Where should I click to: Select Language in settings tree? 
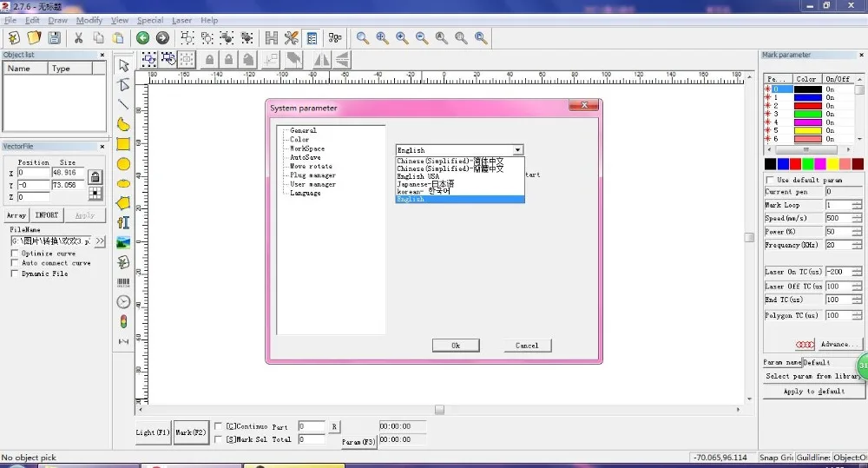(305, 194)
